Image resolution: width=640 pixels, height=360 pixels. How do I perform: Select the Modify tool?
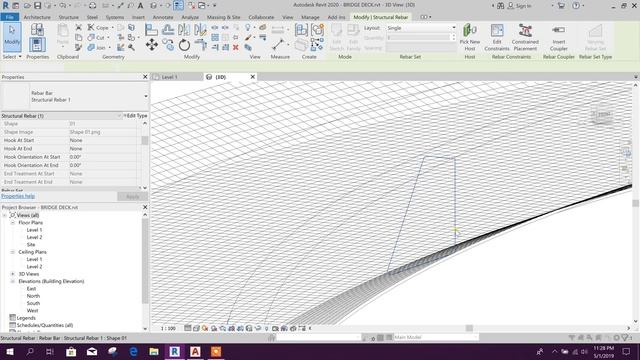click(x=12, y=37)
